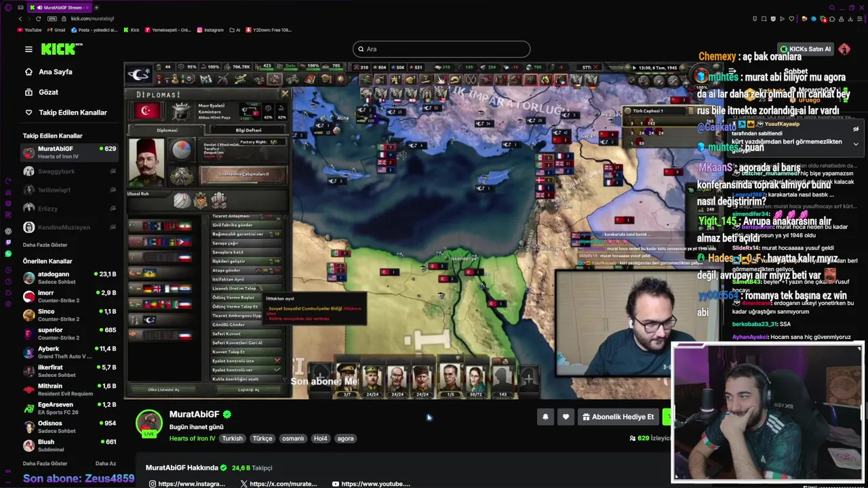Click the kick.com/muratabigf address bar
The width and height of the screenshot is (868, 488).
(x=92, y=18)
